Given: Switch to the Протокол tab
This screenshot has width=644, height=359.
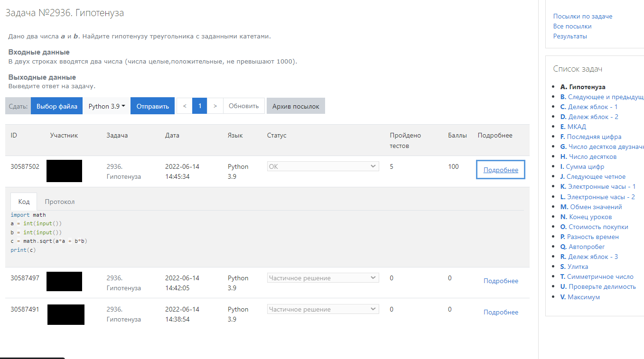Looking at the screenshot, I should (60, 202).
